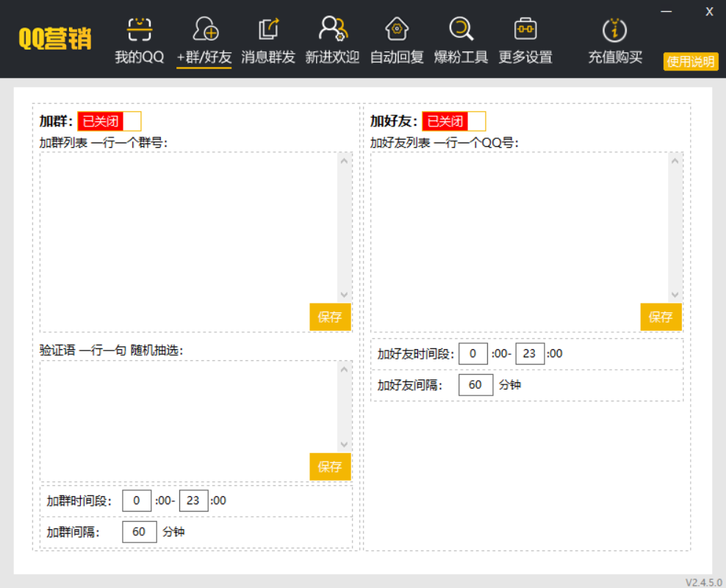
Task: Click the 加群列表 scrollbar down arrow
Action: (x=344, y=295)
